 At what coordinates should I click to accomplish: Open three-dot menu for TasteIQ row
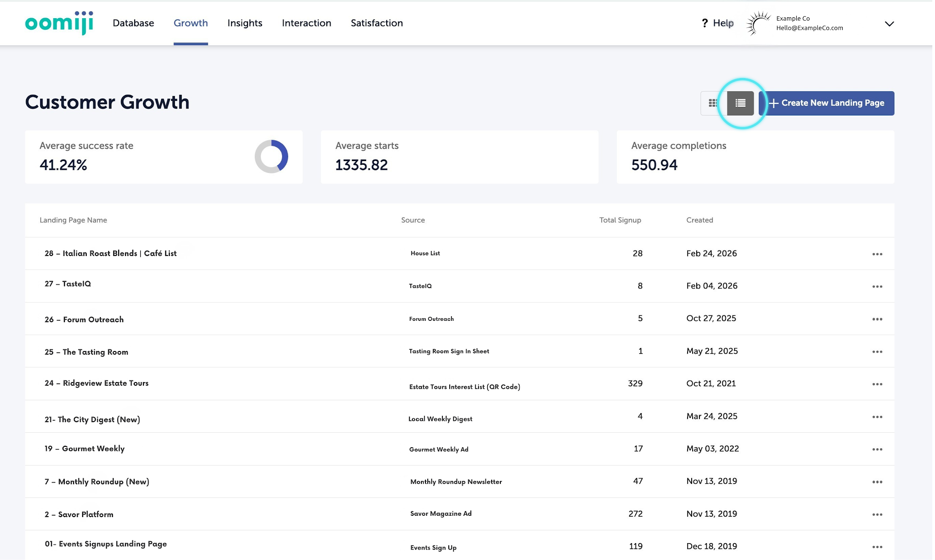point(877,287)
